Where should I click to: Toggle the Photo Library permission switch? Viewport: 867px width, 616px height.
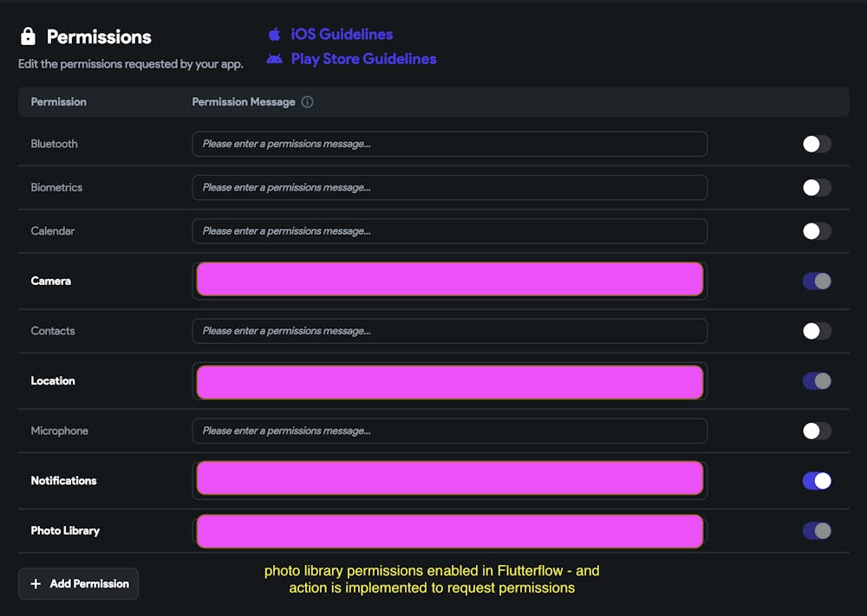(816, 531)
